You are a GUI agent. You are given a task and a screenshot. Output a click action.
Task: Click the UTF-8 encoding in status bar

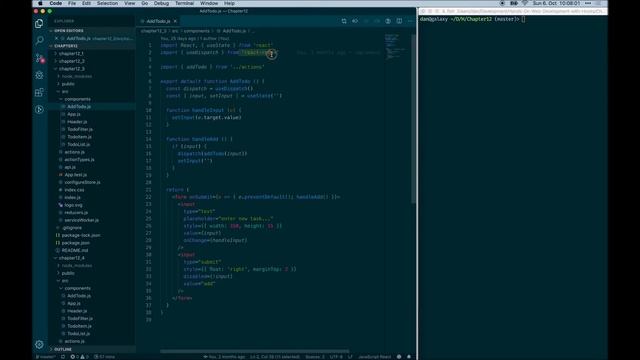(336, 357)
